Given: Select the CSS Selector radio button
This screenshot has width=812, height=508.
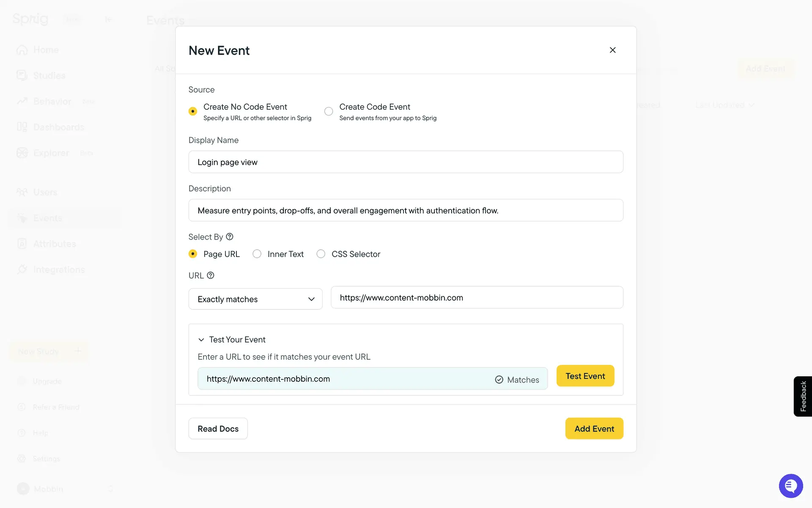Looking at the screenshot, I should pos(321,254).
